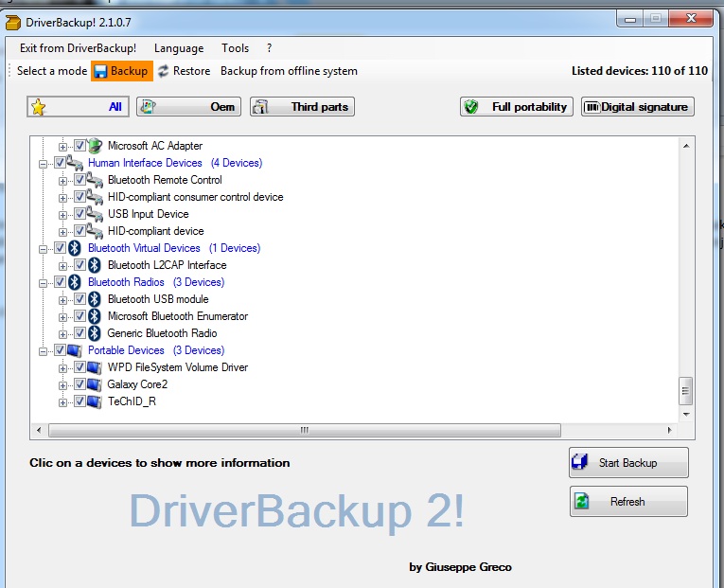724x588 pixels.
Task: Toggle the Bluetooth Remote Control checkbox
Action: 79,180
